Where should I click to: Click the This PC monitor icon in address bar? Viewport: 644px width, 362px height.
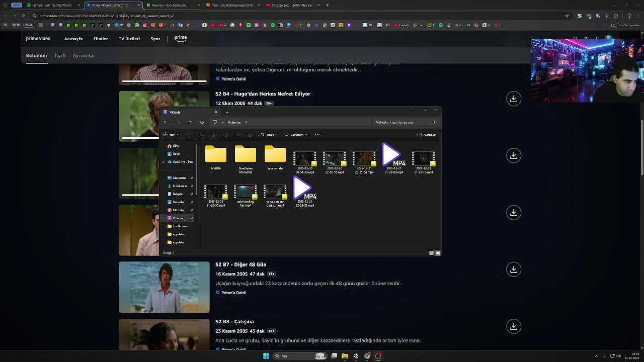215,122
